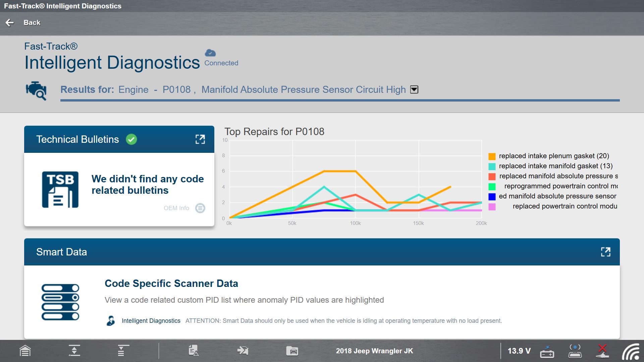This screenshot has width=644, height=362.
Task: Click the diagnostic report warning icon
Action: coord(194,351)
